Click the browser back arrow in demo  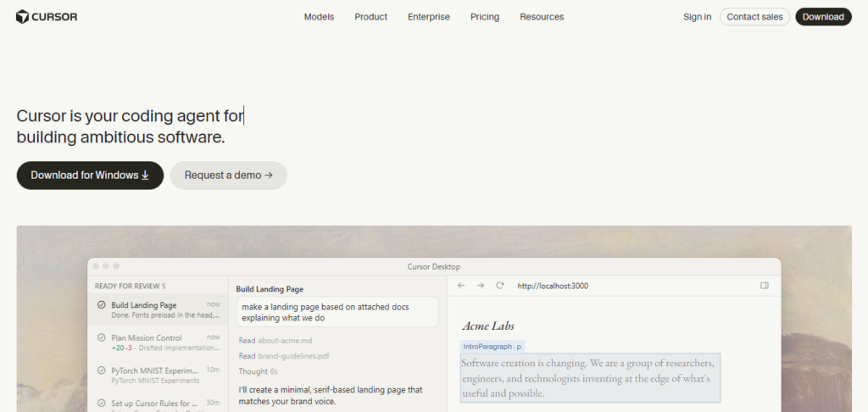pyautogui.click(x=461, y=286)
